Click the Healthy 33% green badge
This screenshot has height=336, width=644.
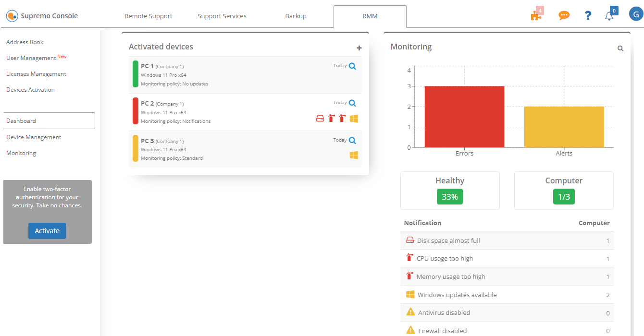(449, 197)
